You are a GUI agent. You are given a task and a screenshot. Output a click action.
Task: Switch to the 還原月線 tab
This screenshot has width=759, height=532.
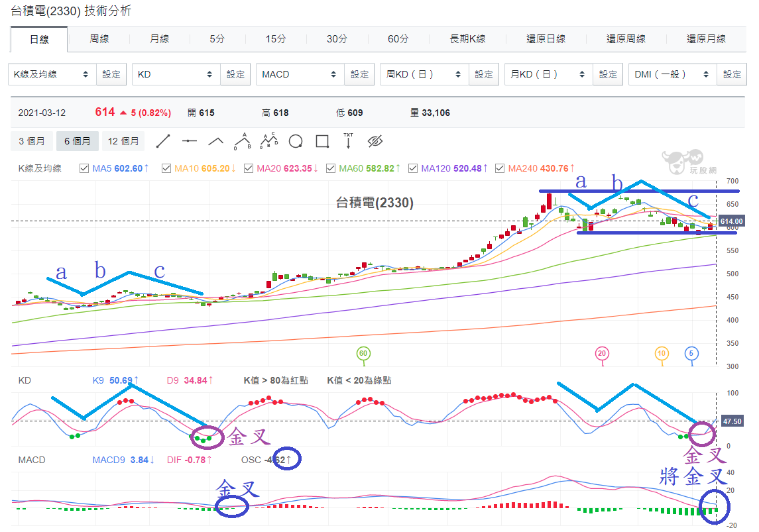click(706, 39)
